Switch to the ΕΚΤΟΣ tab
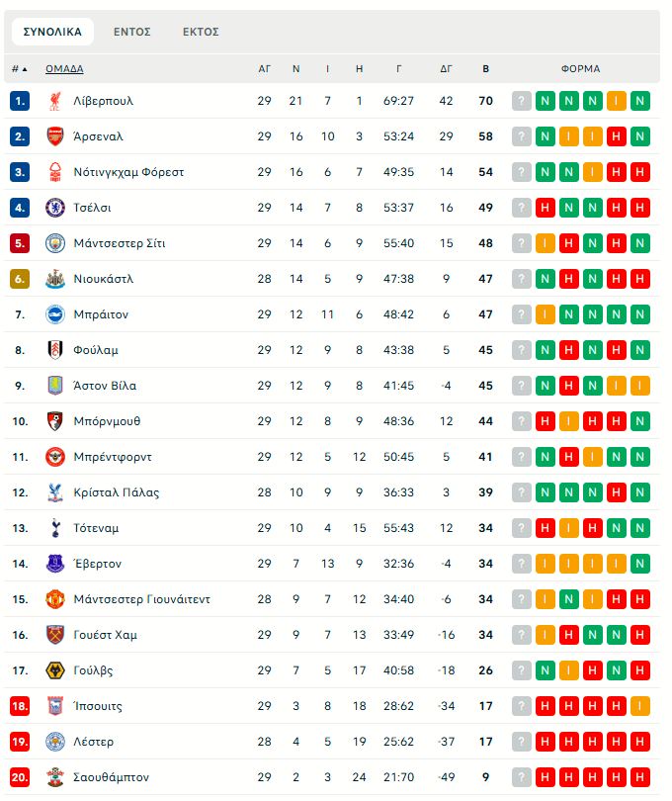 pos(201,32)
